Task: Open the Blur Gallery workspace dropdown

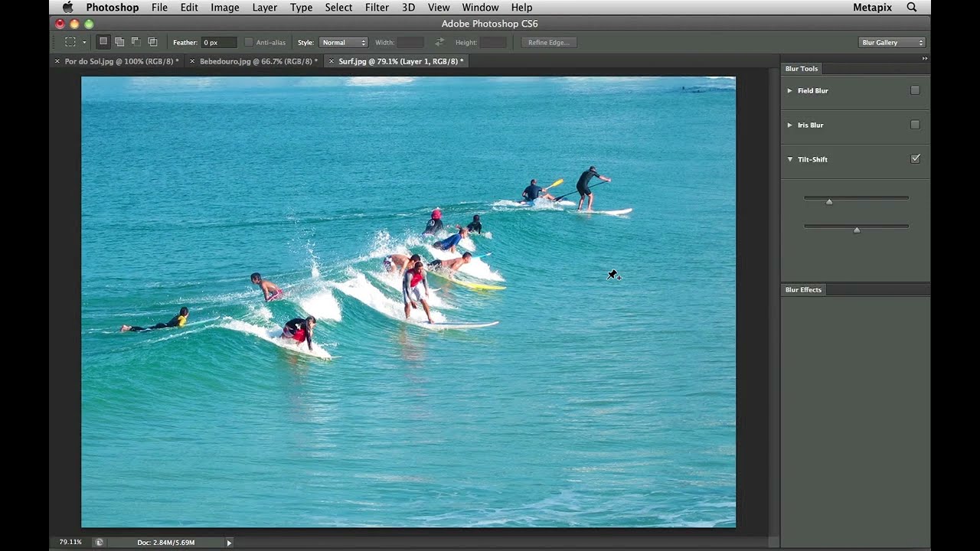Action: [x=892, y=42]
